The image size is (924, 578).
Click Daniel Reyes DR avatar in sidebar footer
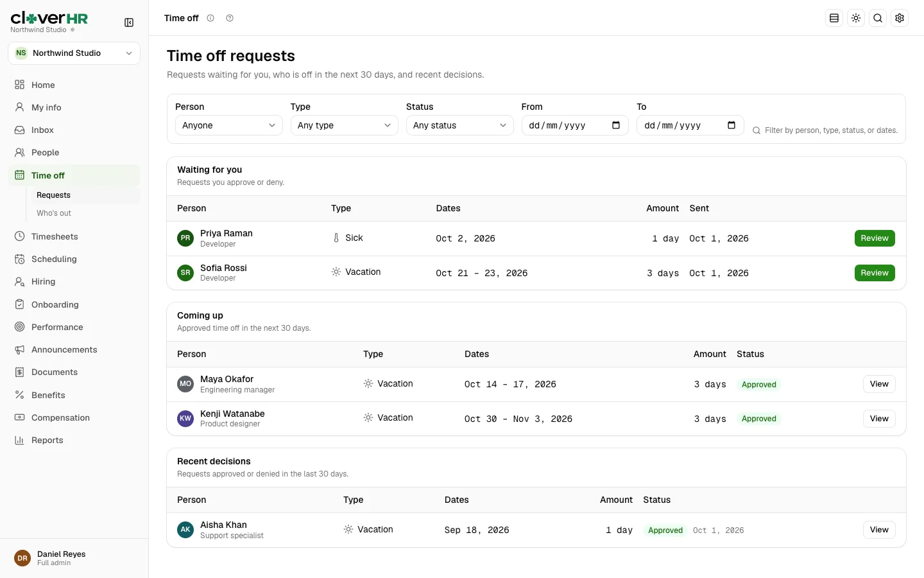22,558
